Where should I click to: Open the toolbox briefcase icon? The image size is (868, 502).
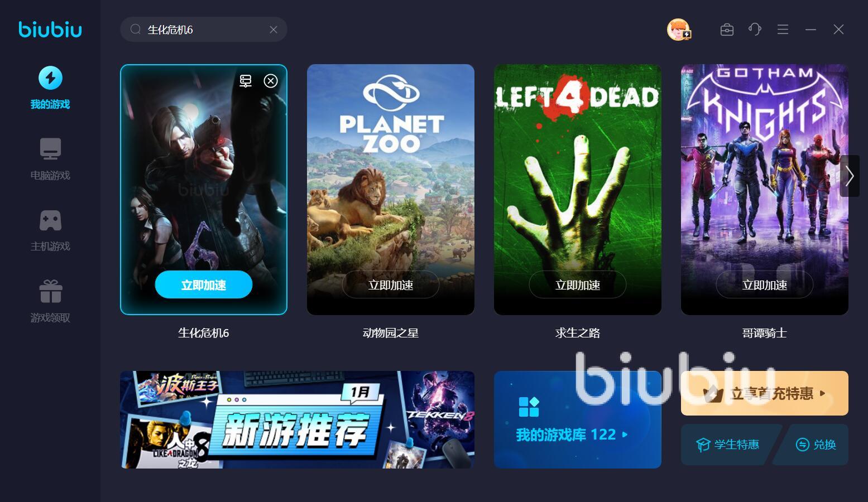pos(727,30)
